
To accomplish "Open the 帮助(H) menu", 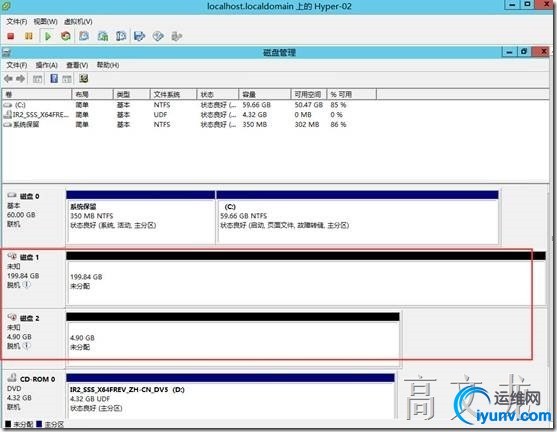I will tap(108, 65).
